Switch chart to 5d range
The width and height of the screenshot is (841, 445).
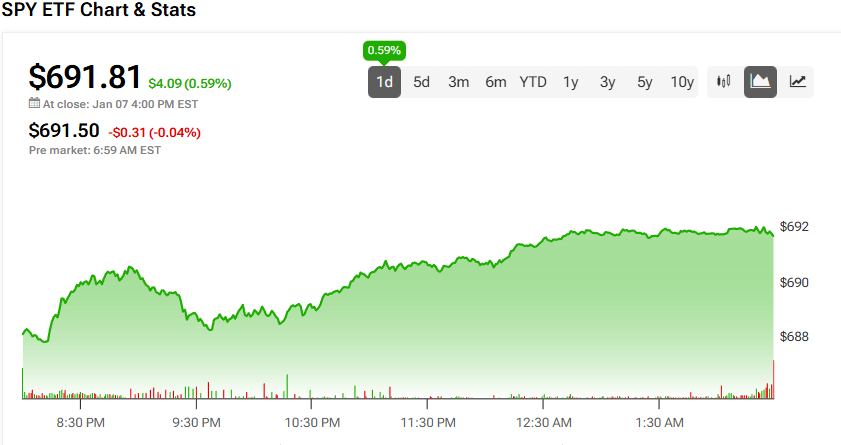(x=421, y=82)
